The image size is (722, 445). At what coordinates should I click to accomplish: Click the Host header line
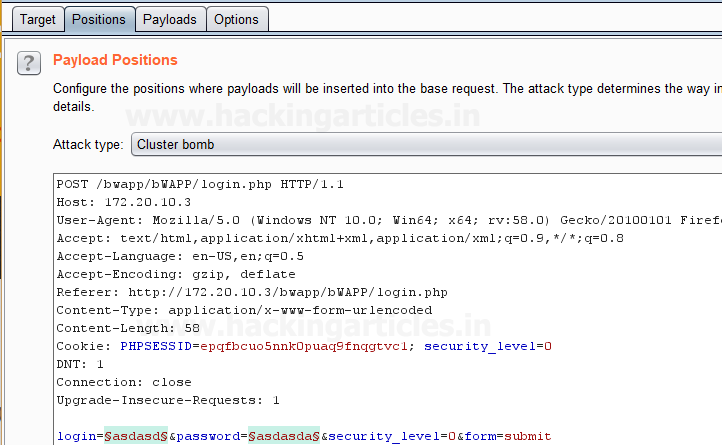pyautogui.click(x=111, y=202)
